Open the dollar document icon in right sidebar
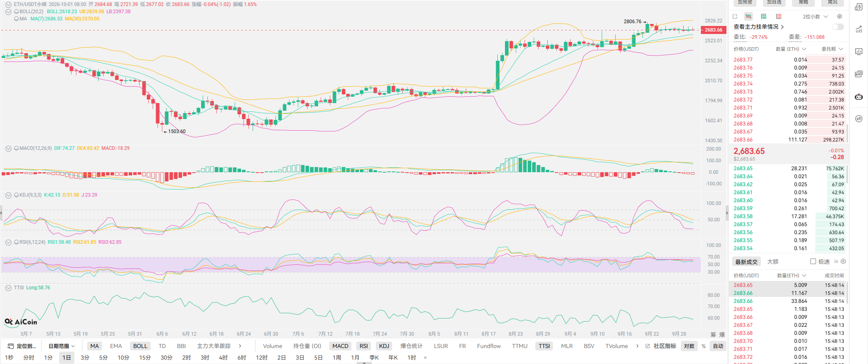 (859, 7)
